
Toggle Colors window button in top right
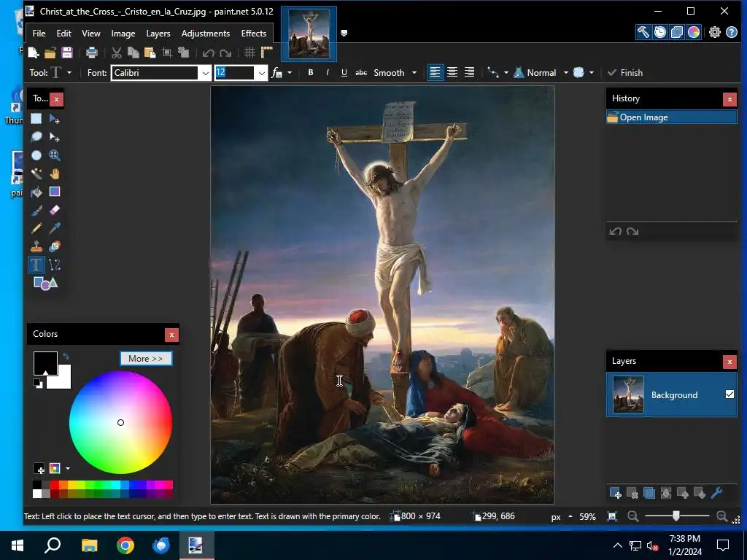[x=694, y=32]
